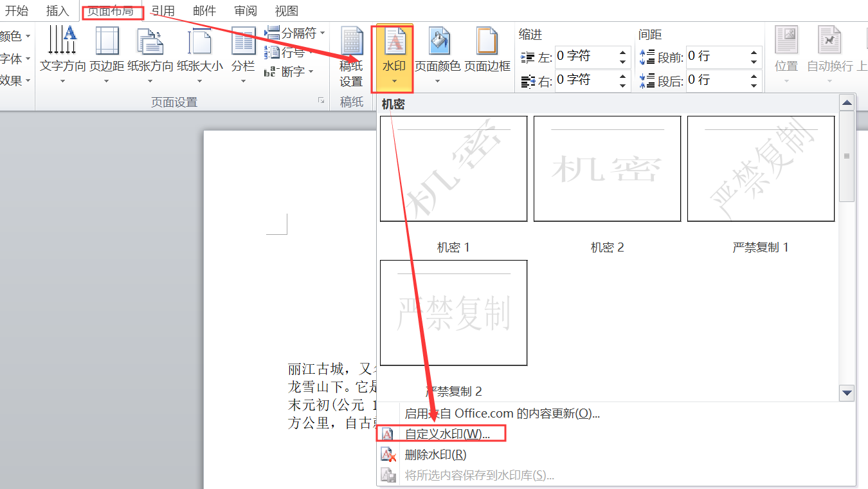Open the Columns (分栏) icon
This screenshot has width=868, height=489.
(x=243, y=55)
